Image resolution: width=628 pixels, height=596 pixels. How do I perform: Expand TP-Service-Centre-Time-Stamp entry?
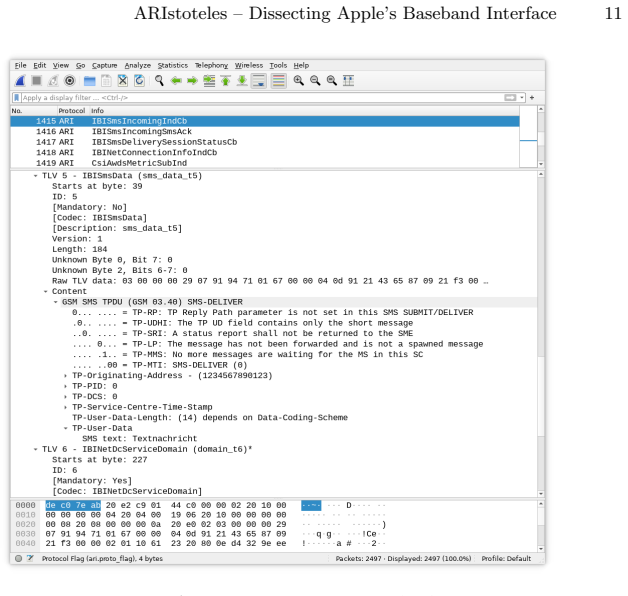point(65,407)
